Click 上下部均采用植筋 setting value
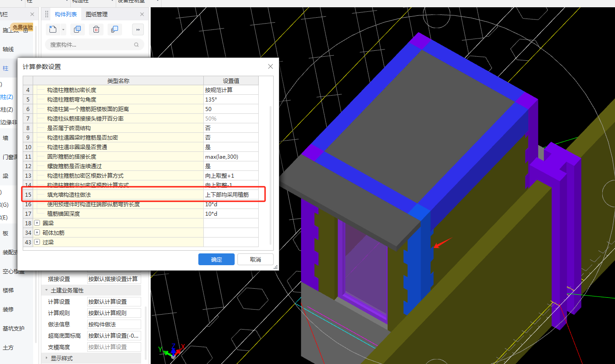 tap(231, 194)
